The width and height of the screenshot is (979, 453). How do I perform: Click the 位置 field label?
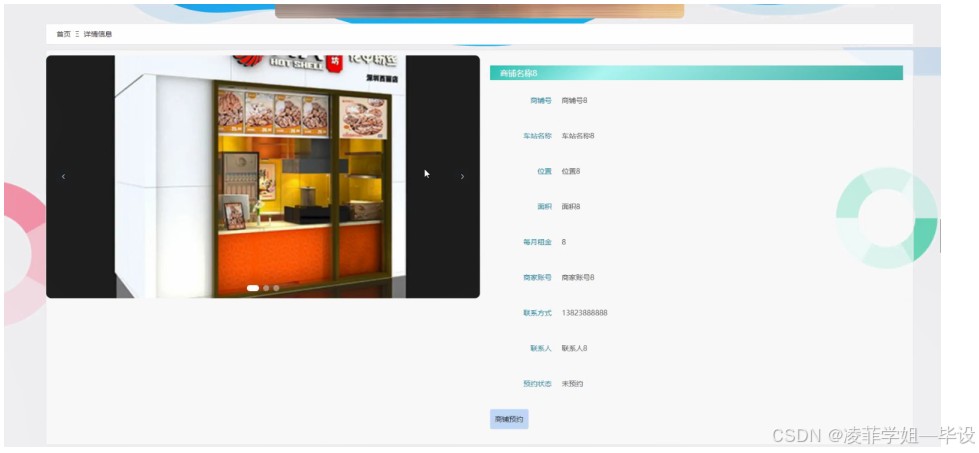click(544, 171)
